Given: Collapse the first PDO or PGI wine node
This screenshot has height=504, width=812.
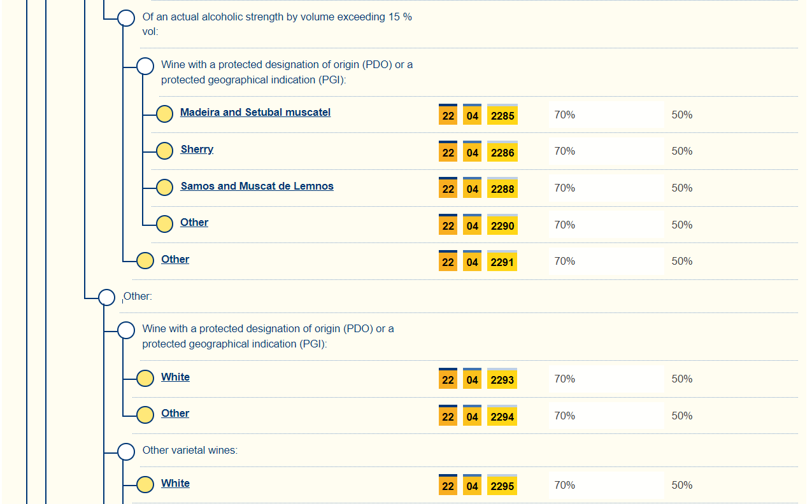Looking at the screenshot, I should [x=145, y=66].
